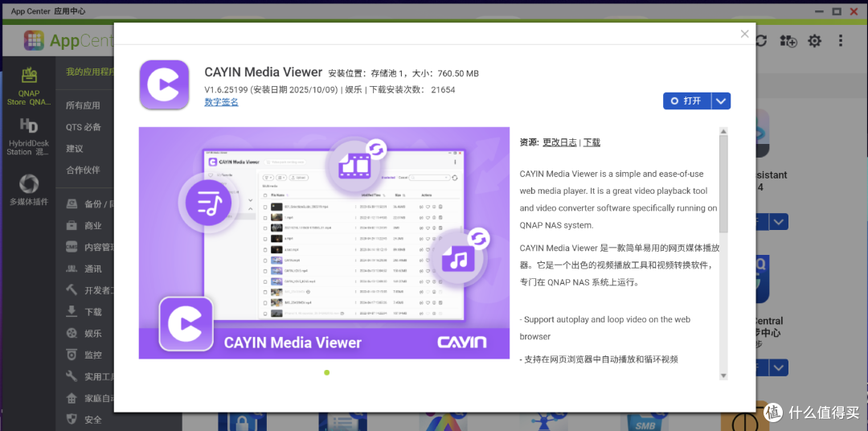Viewport: 868px width, 431px height.
Task: Open the 监控 surveillance category
Action: [x=84, y=355]
